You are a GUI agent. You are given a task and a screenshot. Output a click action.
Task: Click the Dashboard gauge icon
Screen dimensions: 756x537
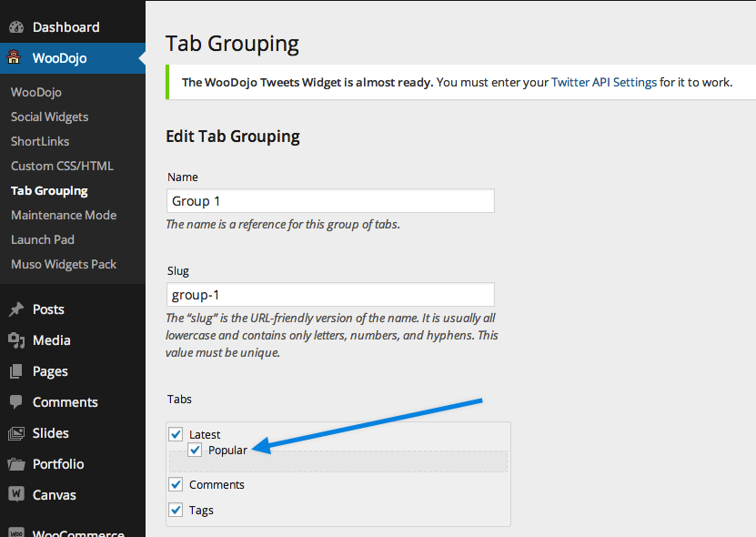16,27
